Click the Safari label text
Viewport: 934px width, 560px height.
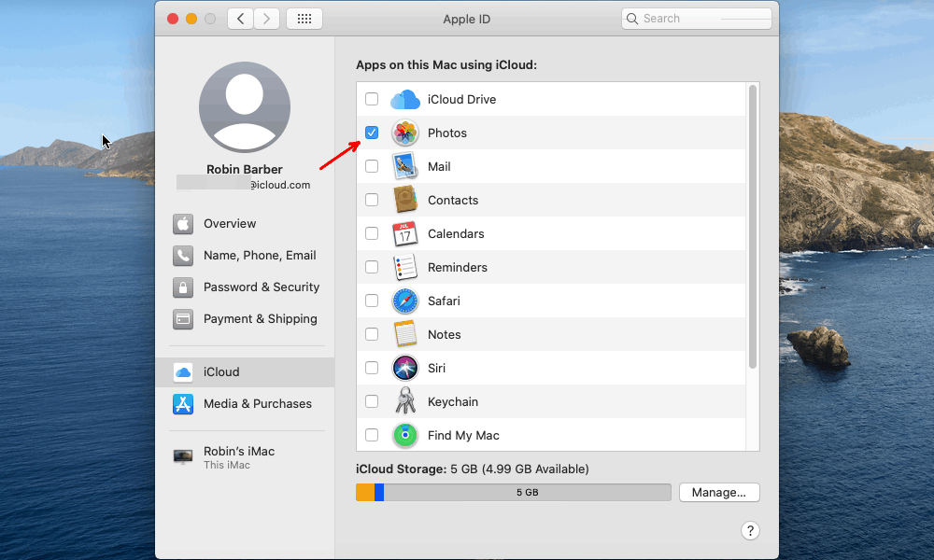click(444, 301)
